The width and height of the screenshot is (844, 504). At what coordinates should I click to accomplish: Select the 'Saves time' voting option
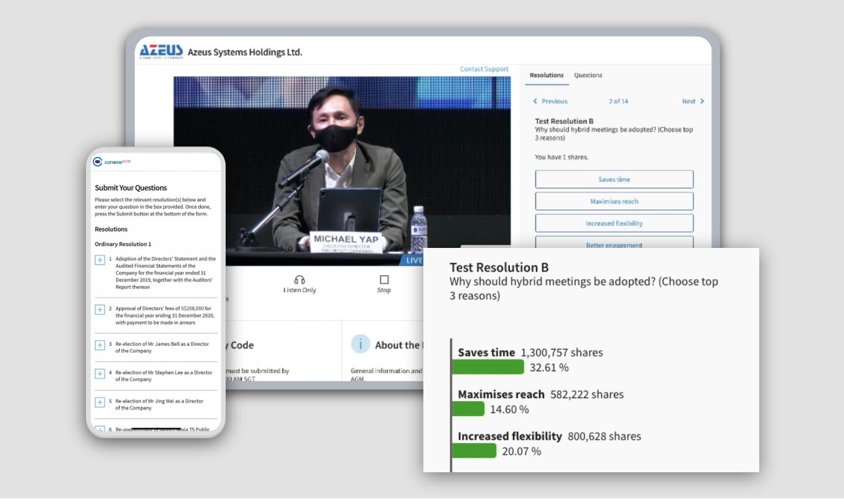click(x=614, y=179)
